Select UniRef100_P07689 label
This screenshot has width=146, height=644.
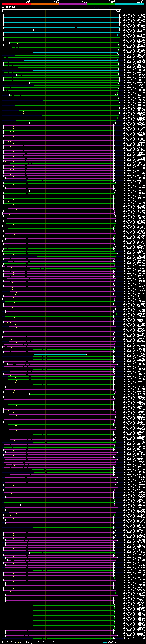coord(134,580)
